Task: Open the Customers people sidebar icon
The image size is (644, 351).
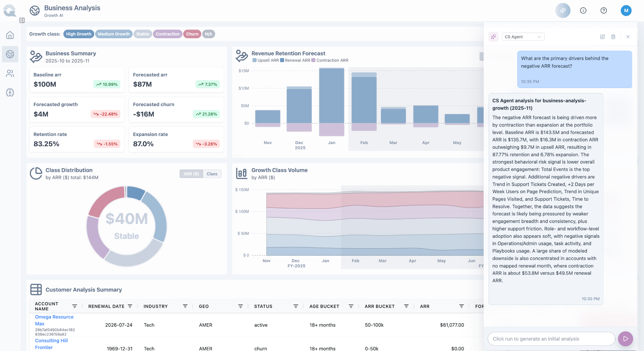Action: point(10,74)
